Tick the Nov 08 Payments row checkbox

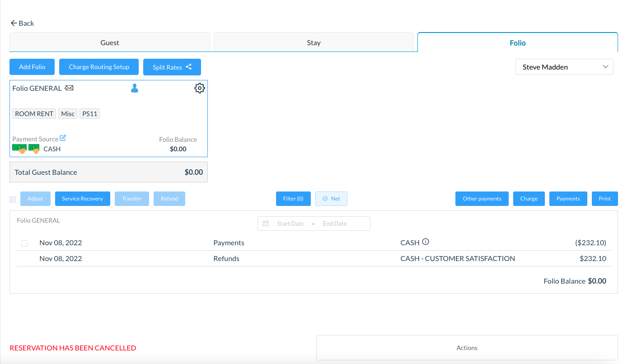(x=24, y=243)
